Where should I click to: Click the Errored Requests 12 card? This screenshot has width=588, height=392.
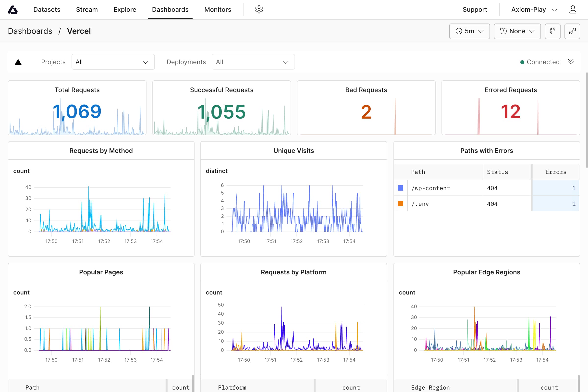pos(511,108)
